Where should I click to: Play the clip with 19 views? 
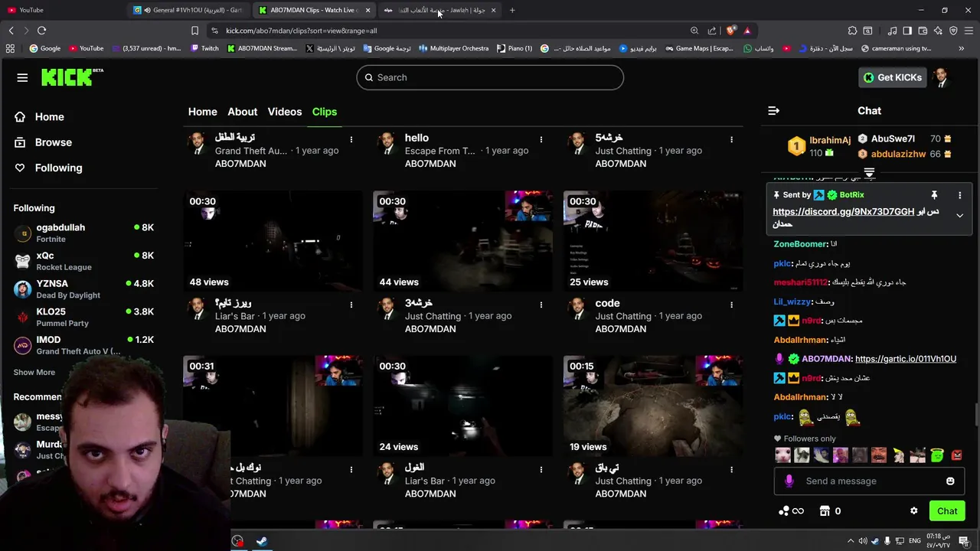pos(653,406)
